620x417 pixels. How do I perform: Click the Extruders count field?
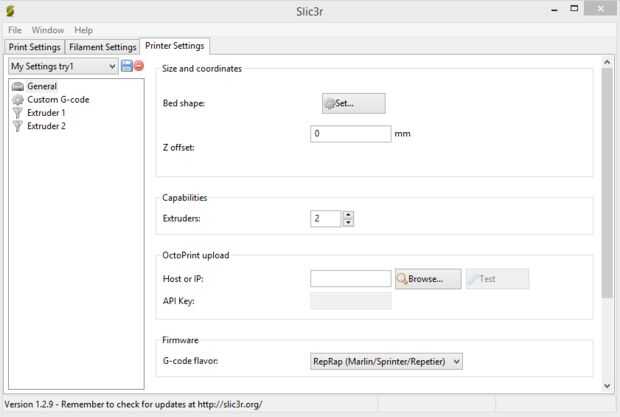[325, 219]
